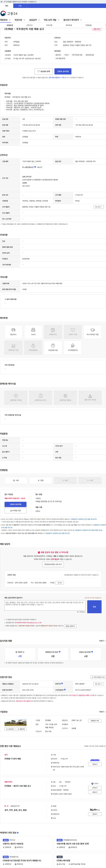This screenshot has height=868, width=106.
Task: Click 더보기 next to 기업정보
Action: point(102,712)
